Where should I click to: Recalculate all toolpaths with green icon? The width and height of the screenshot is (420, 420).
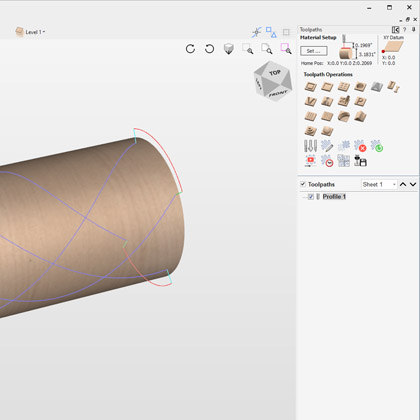click(377, 146)
